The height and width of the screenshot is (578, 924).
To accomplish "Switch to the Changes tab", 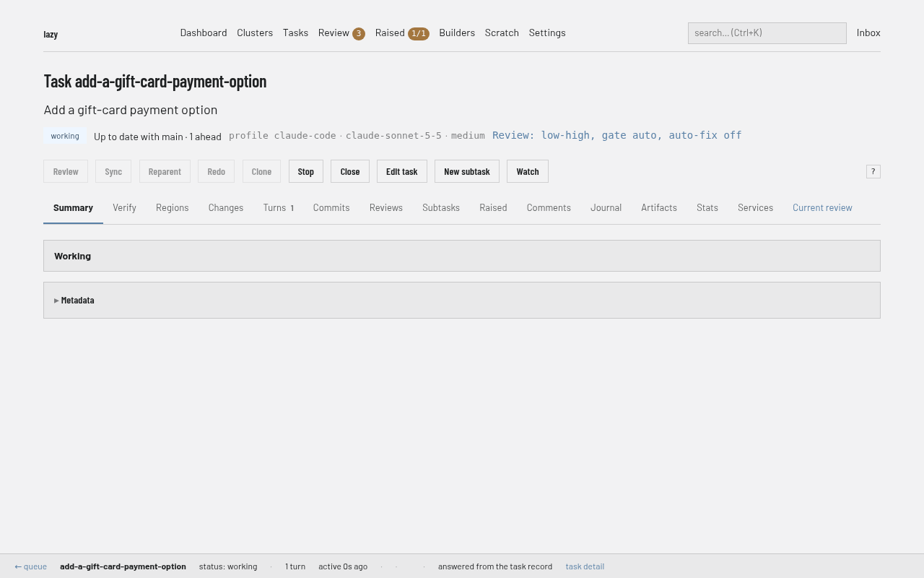I will (x=226, y=208).
